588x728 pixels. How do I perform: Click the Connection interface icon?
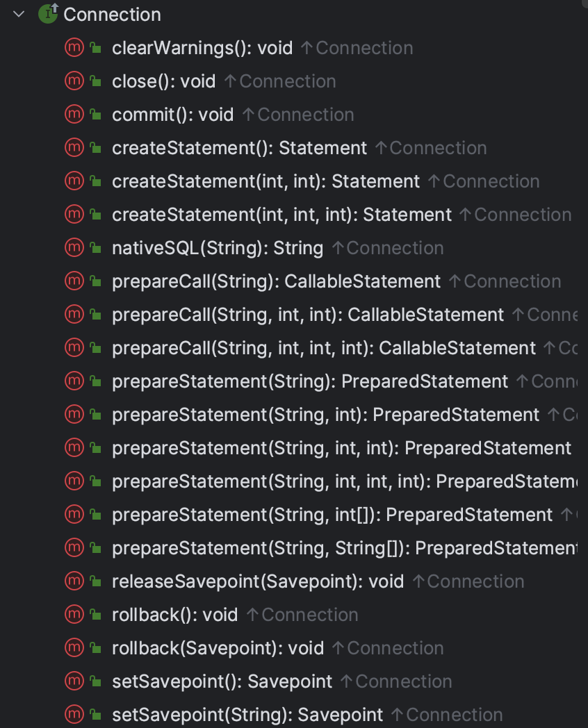[x=48, y=13]
